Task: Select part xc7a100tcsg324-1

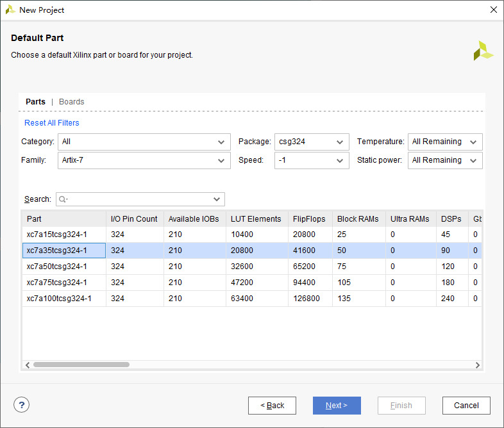Action: click(59, 299)
